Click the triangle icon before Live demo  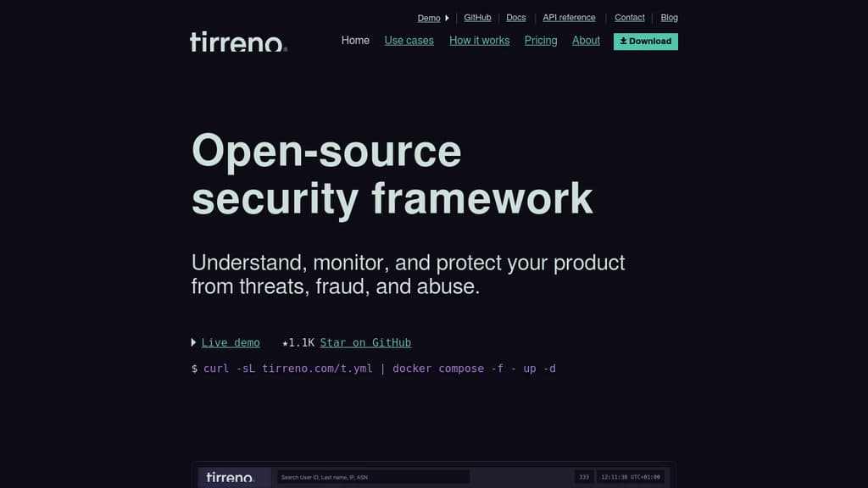click(194, 342)
